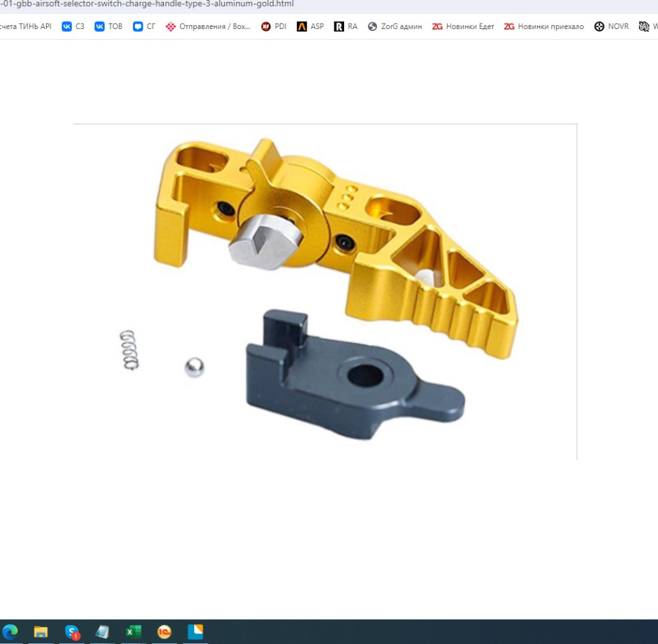Click the page URL in address bar
Viewport: 658px width, 644px height.
click(x=147, y=4)
